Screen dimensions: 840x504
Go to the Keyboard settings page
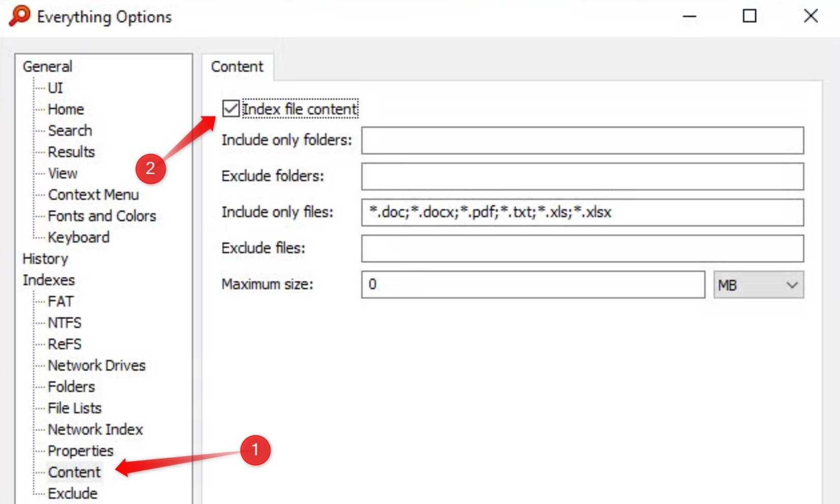coord(78,237)
